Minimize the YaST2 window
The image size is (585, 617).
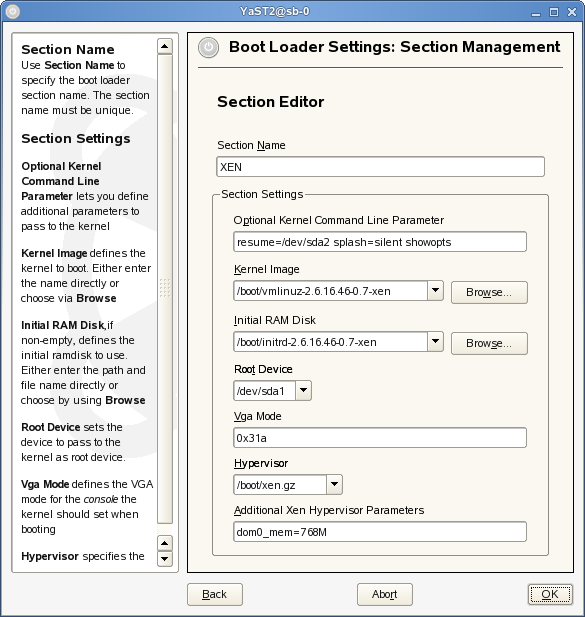(x=536, y=13)
